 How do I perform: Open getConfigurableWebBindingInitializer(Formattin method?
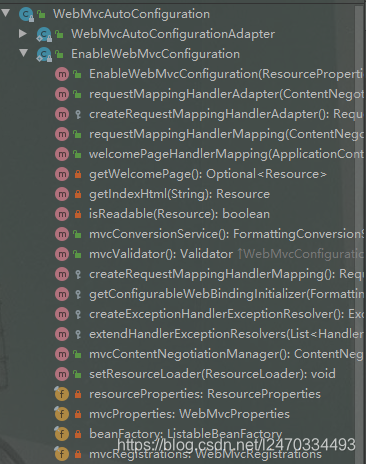click(x=226, y=294)
